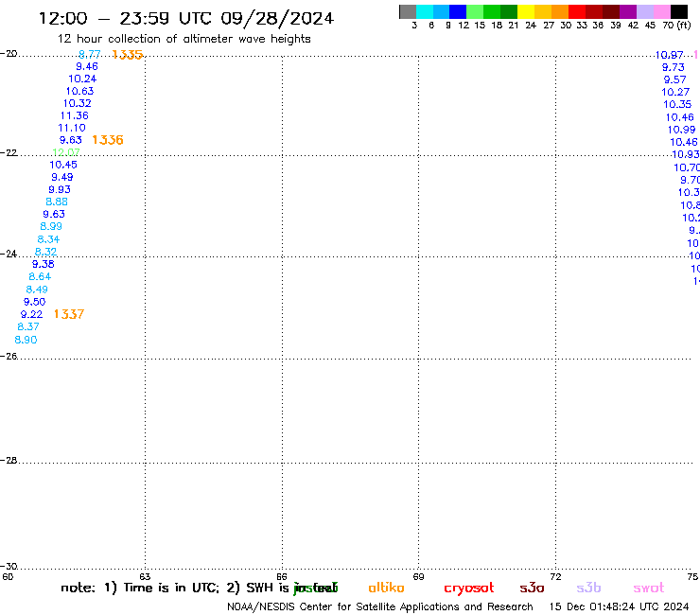Click the wave height value 10.63
Viewport: 700px width, 615px height.
tap(79, 91)
